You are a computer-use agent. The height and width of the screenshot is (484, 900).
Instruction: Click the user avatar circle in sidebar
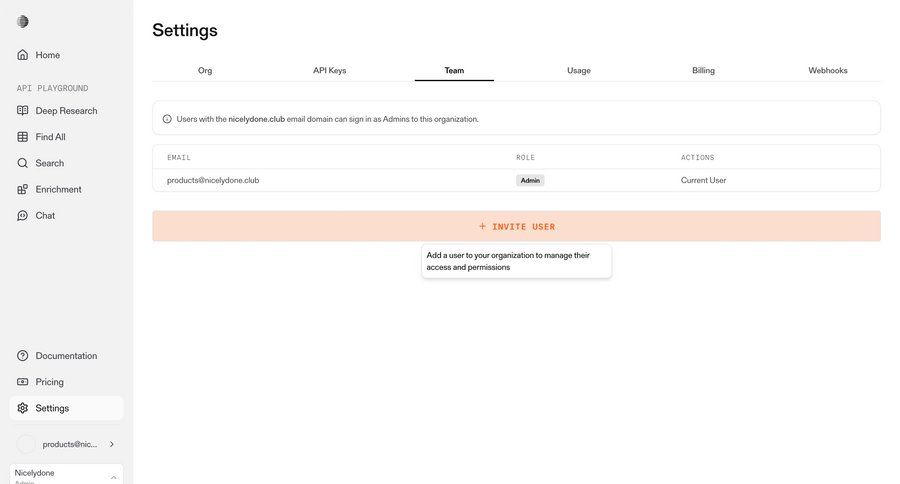click(x=26, y=444)
